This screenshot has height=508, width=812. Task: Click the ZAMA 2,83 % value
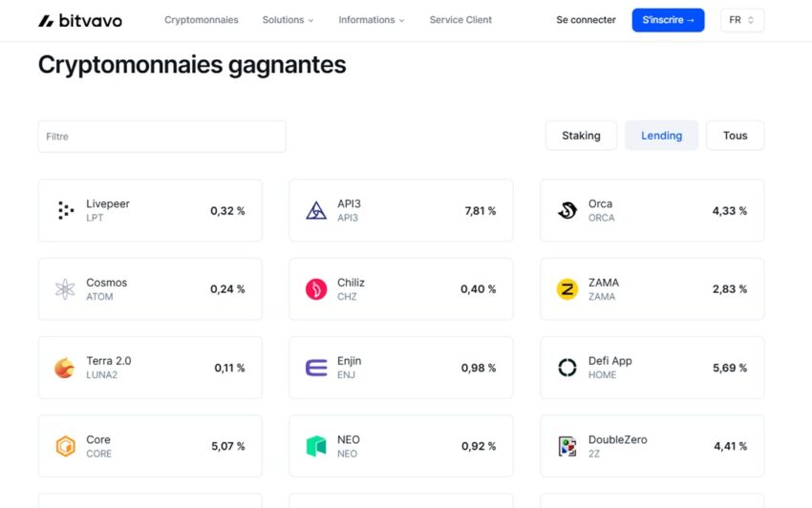click(x=729, y=289)
